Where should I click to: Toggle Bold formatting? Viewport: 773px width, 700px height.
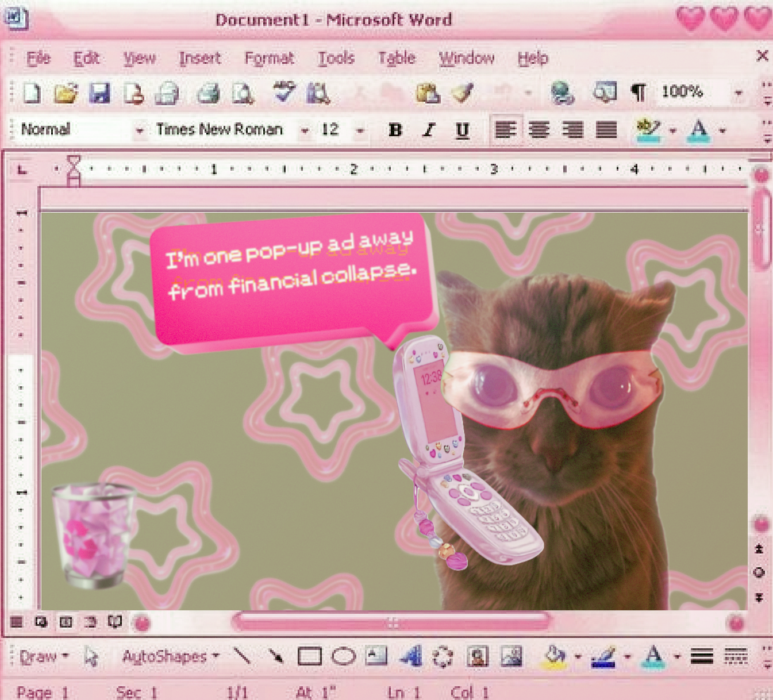[x=395, y=130]
